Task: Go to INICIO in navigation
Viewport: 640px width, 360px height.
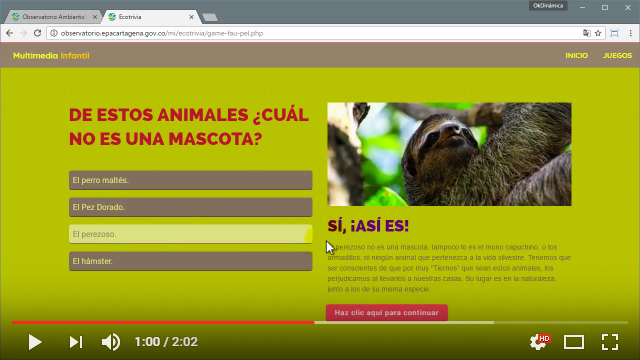Action: [576, 56]
